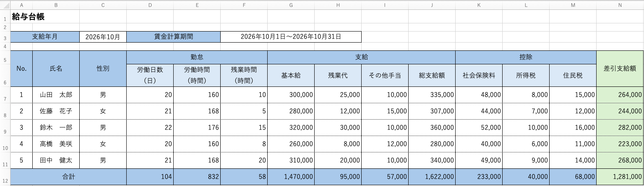644x186 pixels.
Task: Select the 総支給額 header cell
Action: coord(432,75)
